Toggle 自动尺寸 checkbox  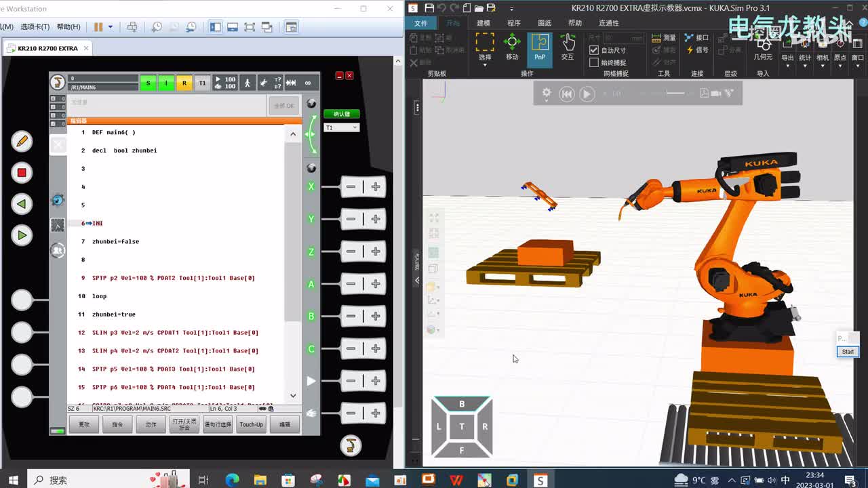click(x=594, y=50)
